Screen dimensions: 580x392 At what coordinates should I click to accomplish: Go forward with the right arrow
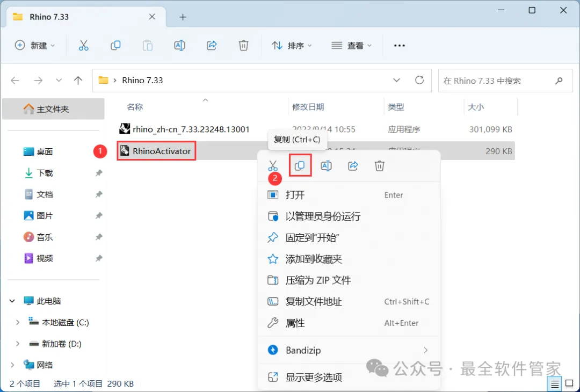click(x=38, y=80)
